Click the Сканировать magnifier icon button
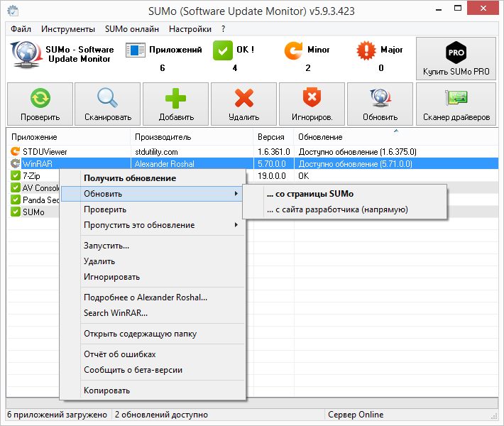The image size is (504, 426). 108,104
